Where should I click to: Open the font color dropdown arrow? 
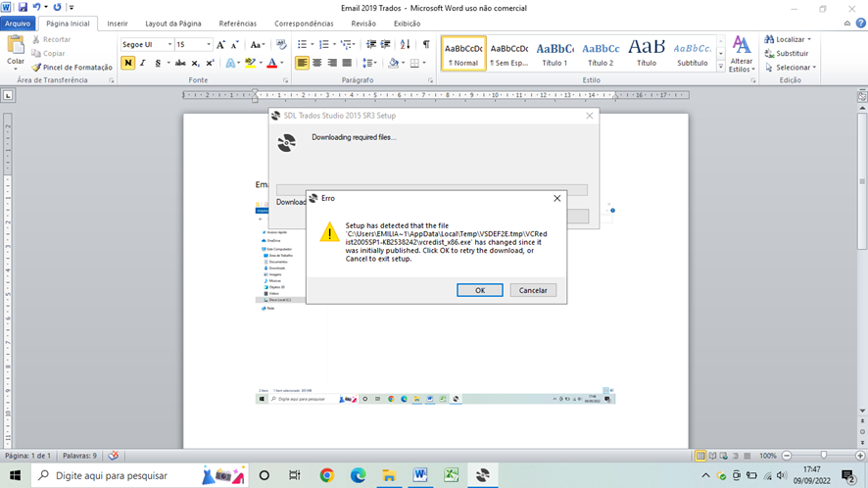(282, 63)
